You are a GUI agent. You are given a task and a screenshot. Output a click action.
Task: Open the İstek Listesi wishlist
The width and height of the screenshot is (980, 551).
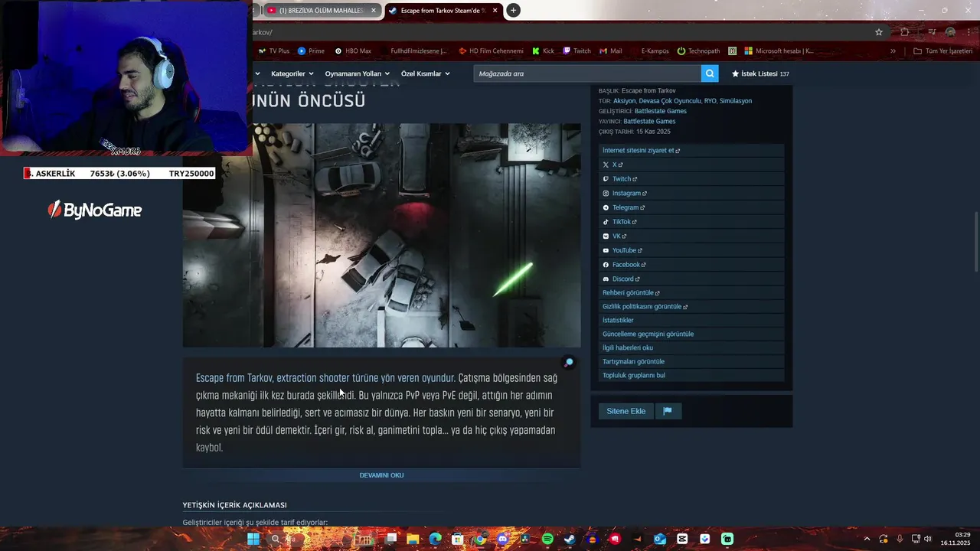pyautogui.click(x=760, y=73)
